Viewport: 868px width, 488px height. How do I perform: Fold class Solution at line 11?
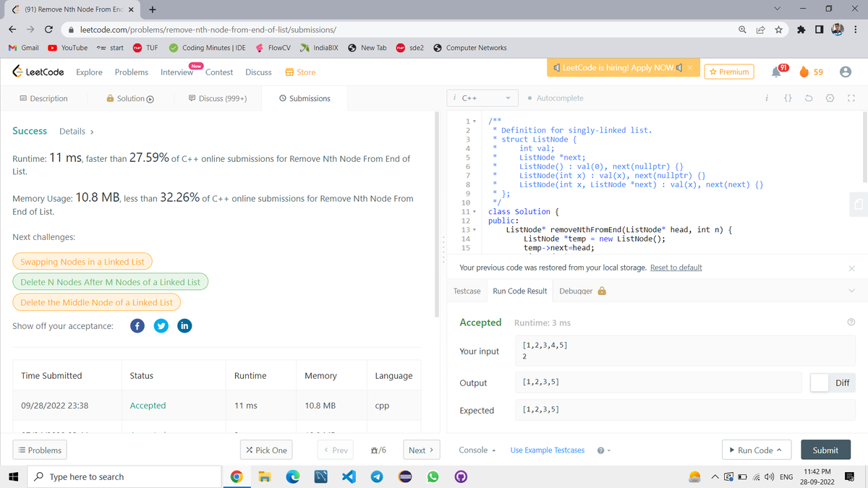[x=476, y=213]
